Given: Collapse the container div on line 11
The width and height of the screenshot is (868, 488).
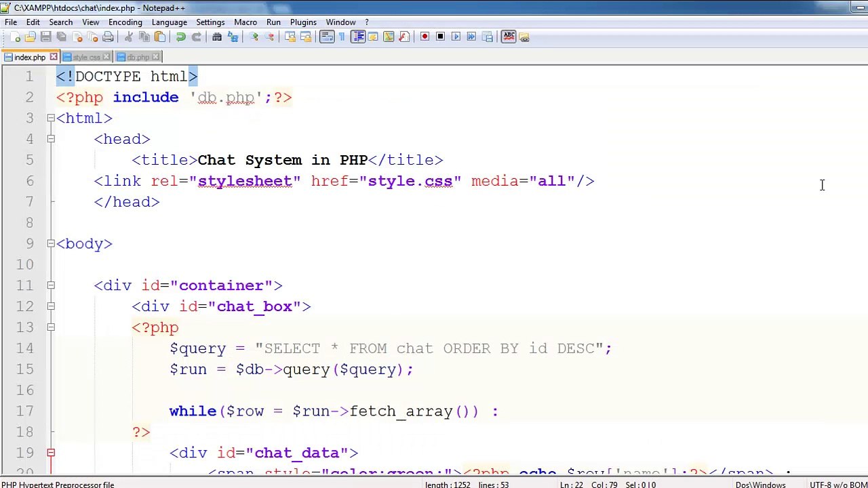Looking at the screenshot, I should coord(51,285).
